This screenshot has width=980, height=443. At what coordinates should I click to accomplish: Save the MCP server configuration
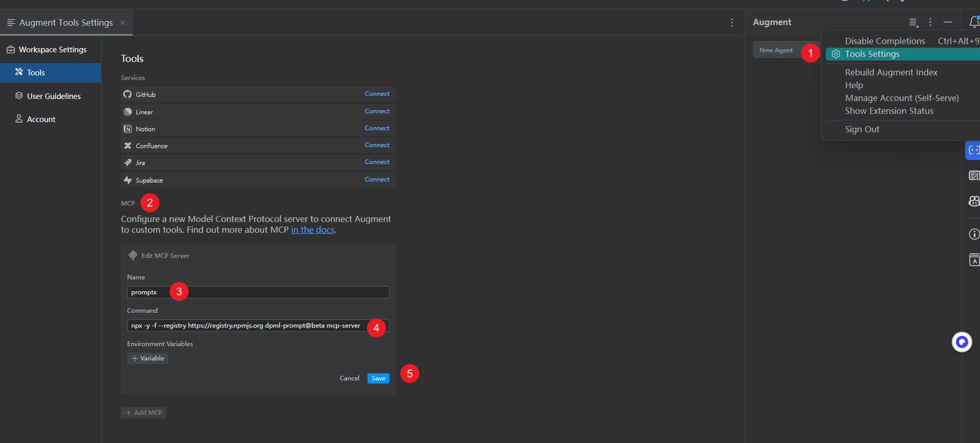click(x=378, y=378)
